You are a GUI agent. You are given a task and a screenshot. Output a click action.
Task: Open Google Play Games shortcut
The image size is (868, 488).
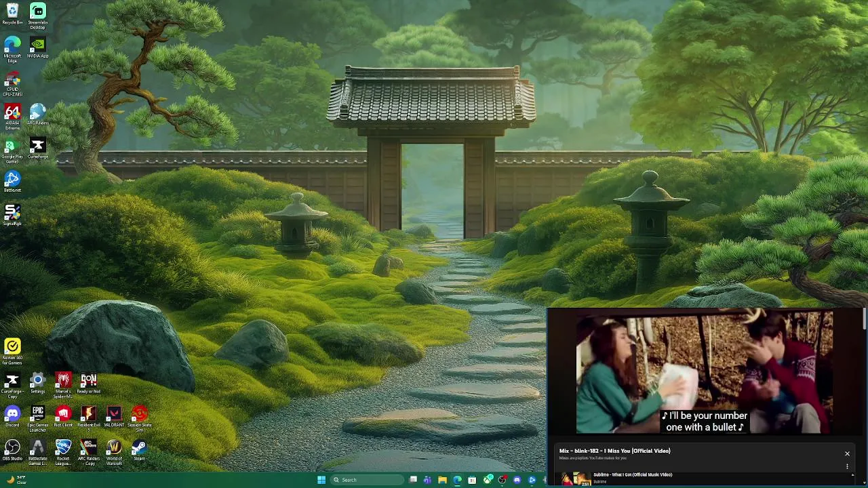click(12, 150)
